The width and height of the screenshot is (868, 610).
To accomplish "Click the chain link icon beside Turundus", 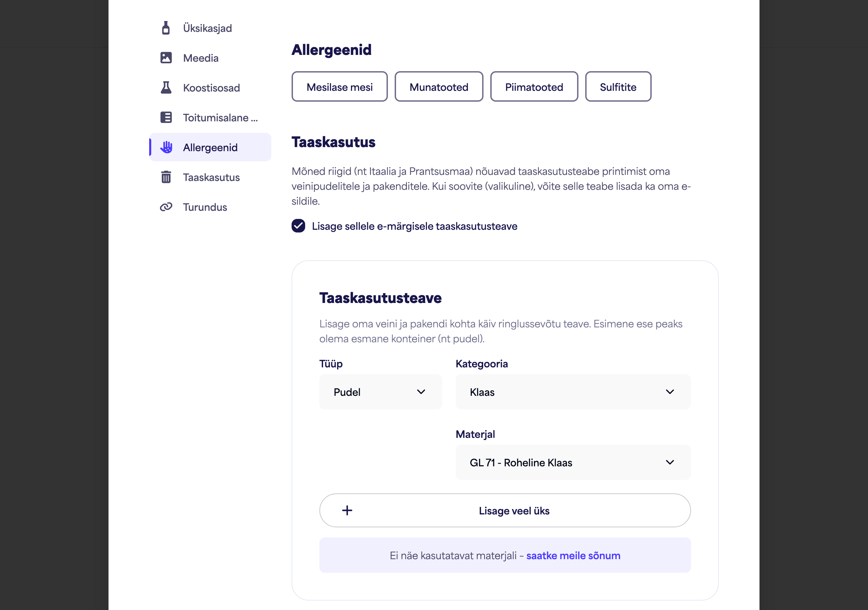I will 166,207.
